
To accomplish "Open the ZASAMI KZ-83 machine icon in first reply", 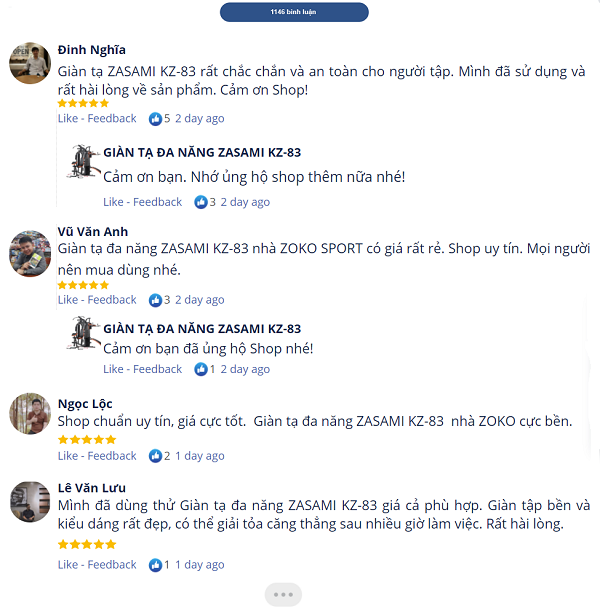I will 83,162.
